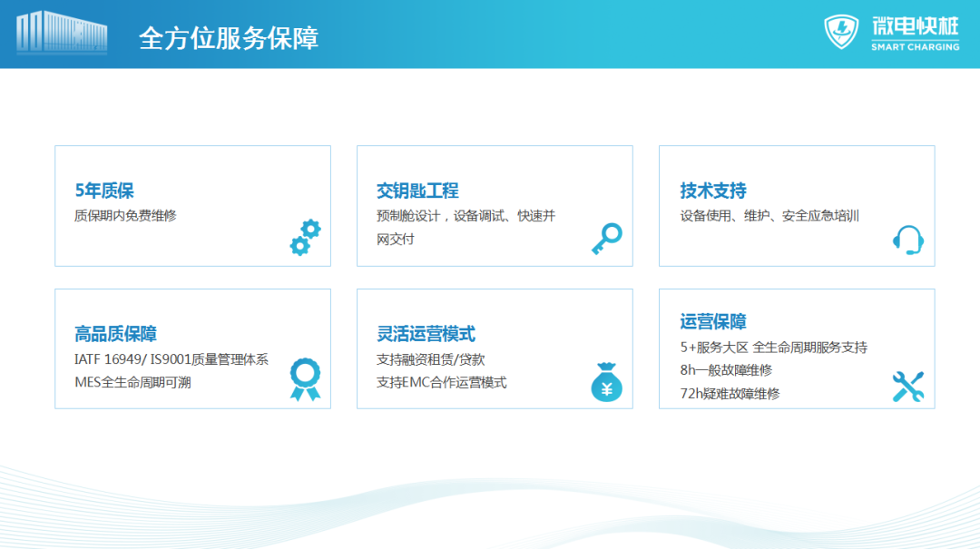Click the 预制舱设计，设备调试、快速并 line

[465, 216]
